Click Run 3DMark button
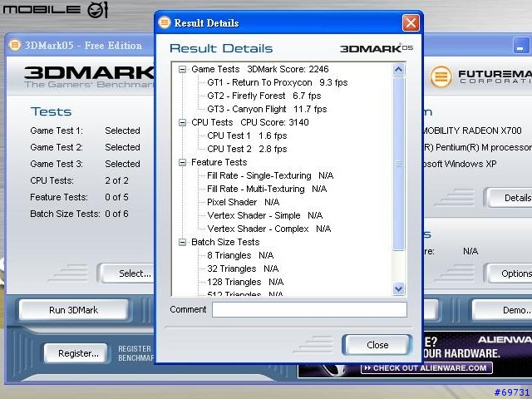Screen dimensions: 532x399 (74, 310)
